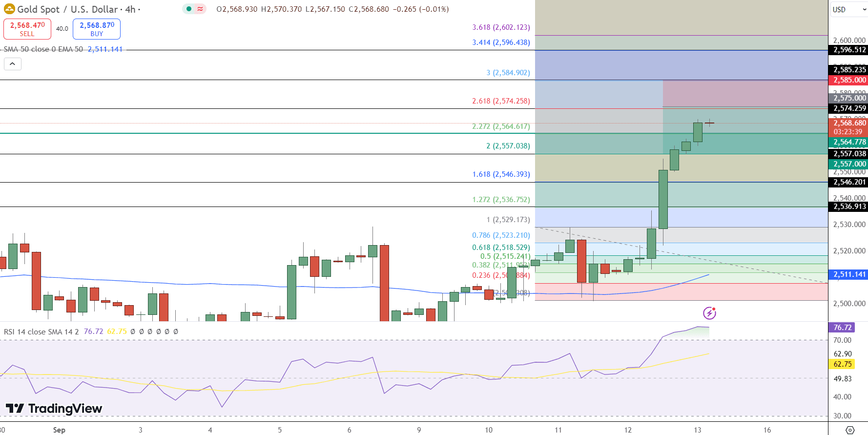Click the SELL 2,568.470 button
868x435 pixels.
(27, 29)
